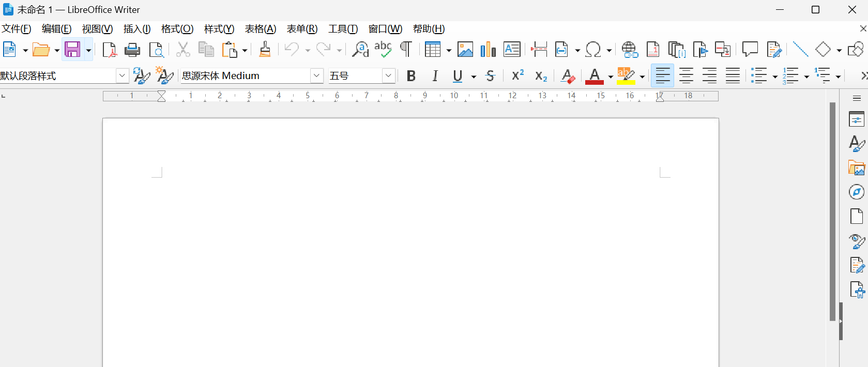868x367 pixels.
Task: Insert a chart icon
Action: point(488,50)
